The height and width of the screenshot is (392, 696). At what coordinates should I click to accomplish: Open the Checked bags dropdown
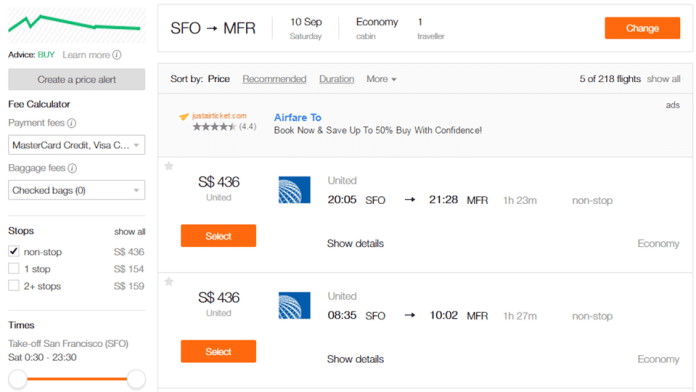76,190
